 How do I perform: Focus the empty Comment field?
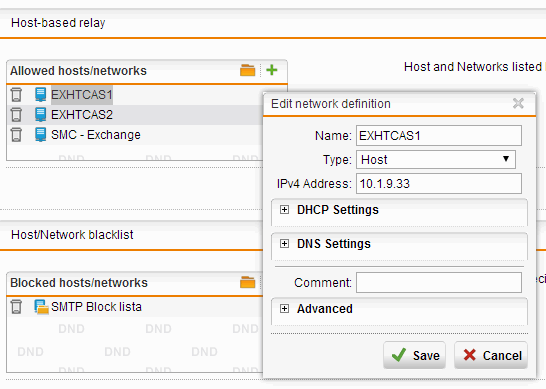[439, 282]
